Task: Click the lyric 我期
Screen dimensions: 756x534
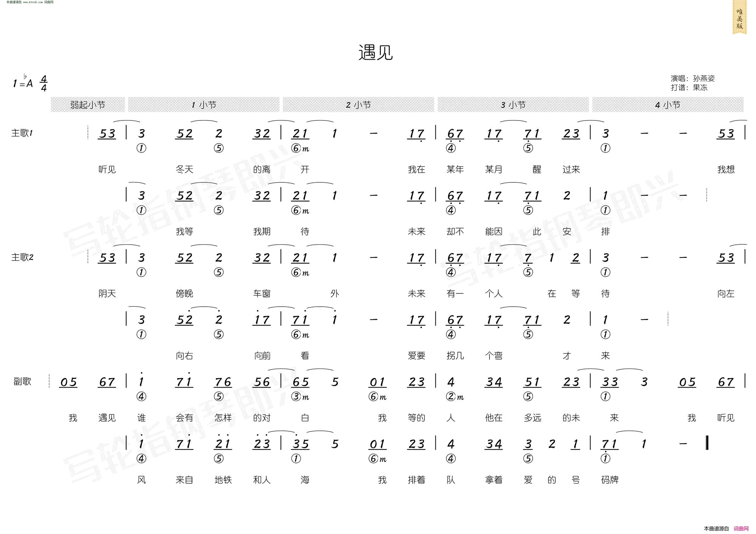Action: (262, 232)
